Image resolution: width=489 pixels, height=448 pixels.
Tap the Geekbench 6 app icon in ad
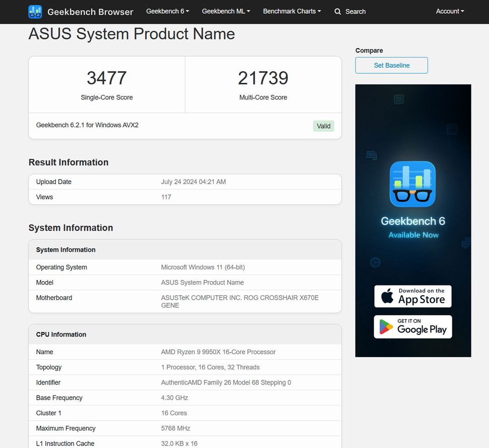click(413, 185)
